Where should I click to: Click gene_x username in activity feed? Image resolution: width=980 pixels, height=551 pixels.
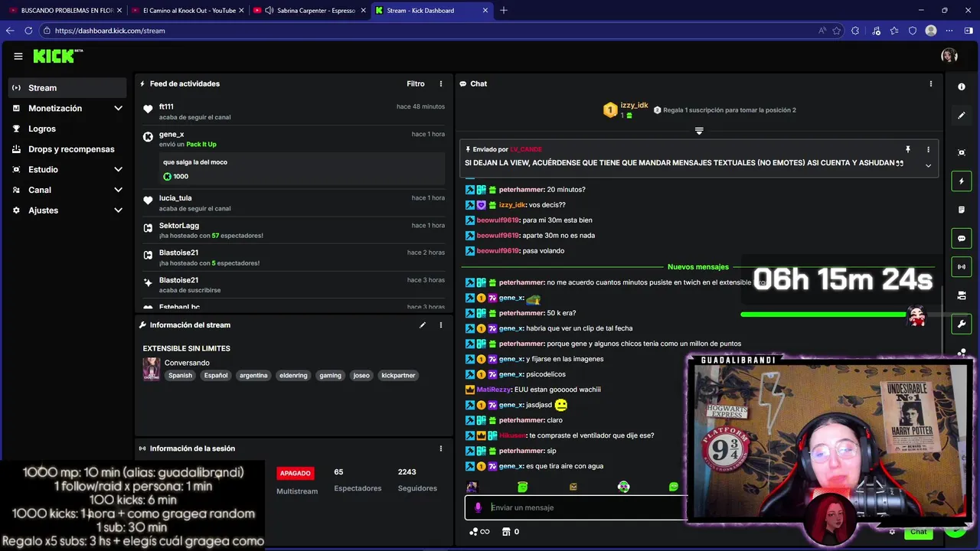(171, 134)
